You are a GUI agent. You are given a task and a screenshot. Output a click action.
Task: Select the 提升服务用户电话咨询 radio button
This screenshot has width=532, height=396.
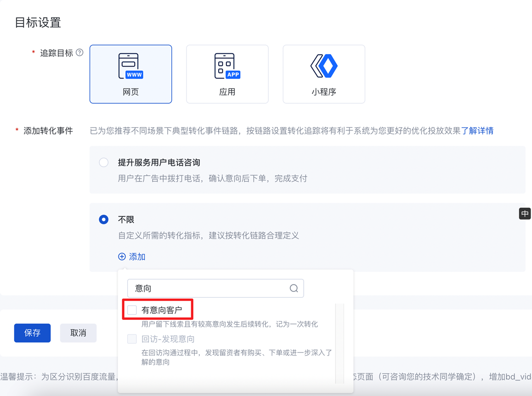coord(104,162)
